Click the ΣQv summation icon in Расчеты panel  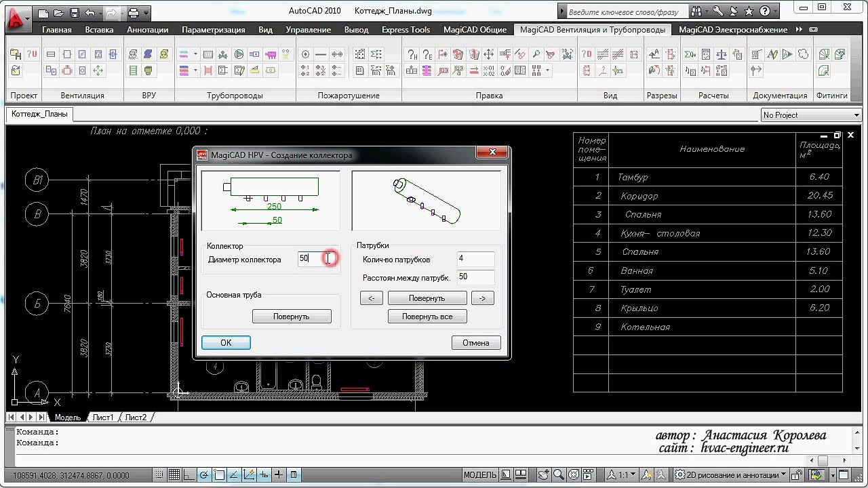point(690,55)
